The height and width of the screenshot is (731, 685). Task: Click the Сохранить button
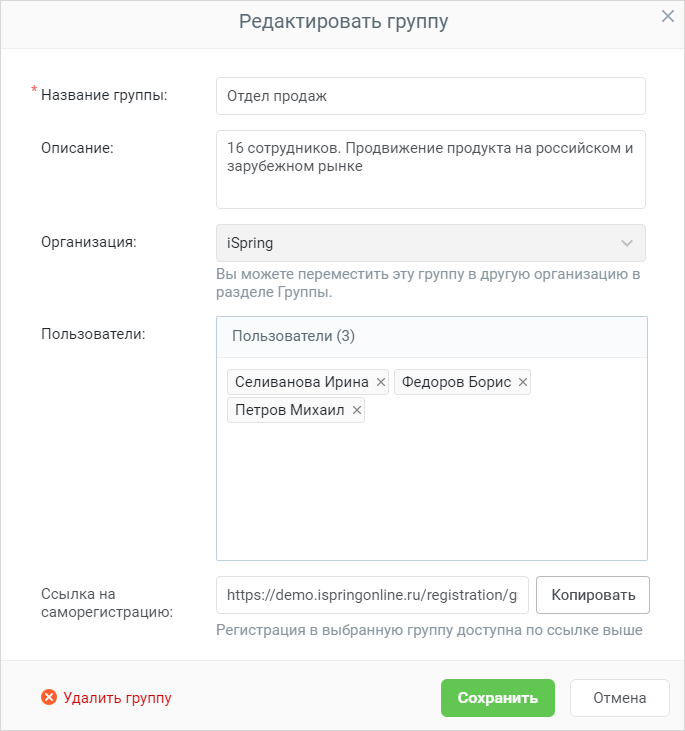point(498,698)
